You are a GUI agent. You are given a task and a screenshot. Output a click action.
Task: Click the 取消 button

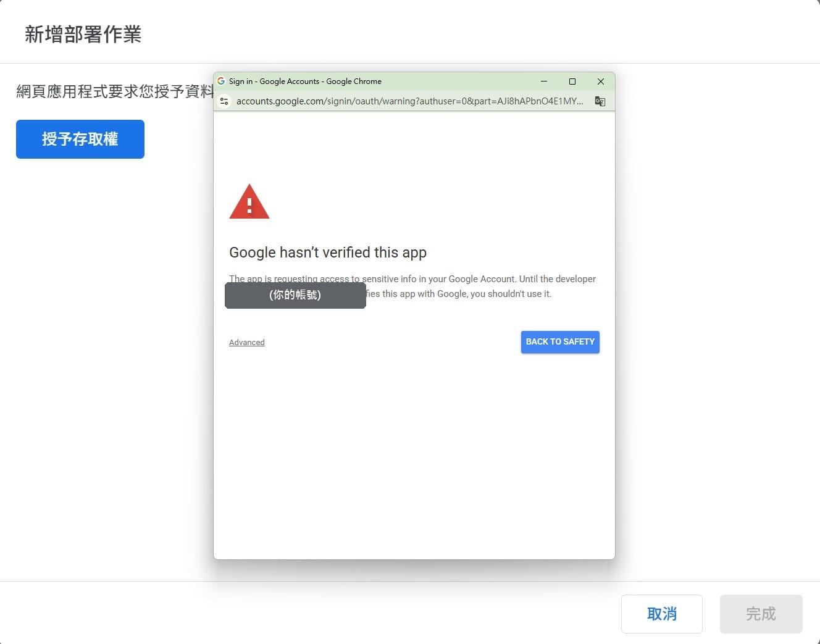662,614
